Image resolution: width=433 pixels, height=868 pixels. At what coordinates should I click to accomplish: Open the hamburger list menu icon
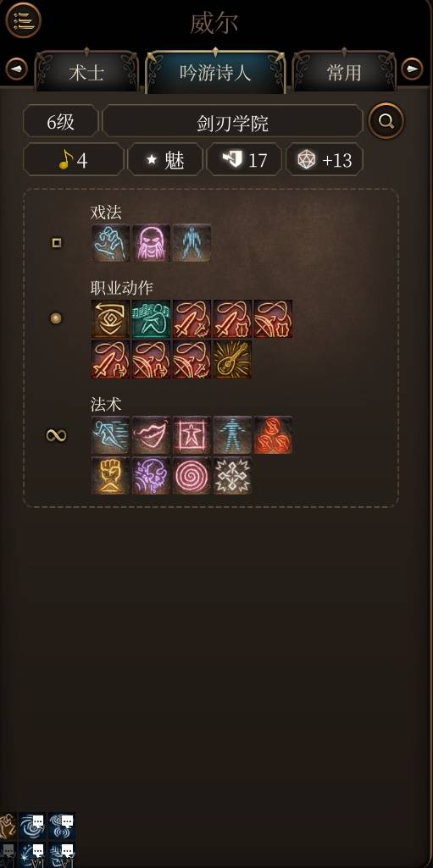pos(23,20)
